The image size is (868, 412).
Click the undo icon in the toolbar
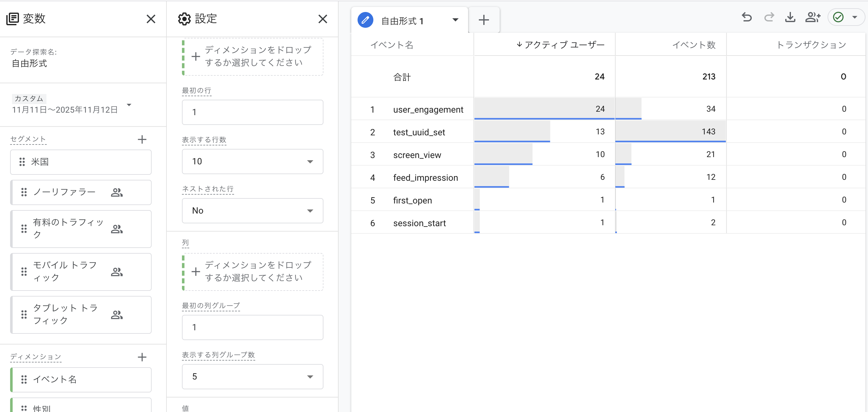point(747,17)
